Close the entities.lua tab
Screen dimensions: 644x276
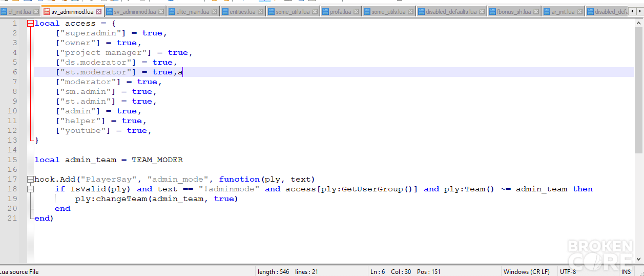tap(261, 12)
